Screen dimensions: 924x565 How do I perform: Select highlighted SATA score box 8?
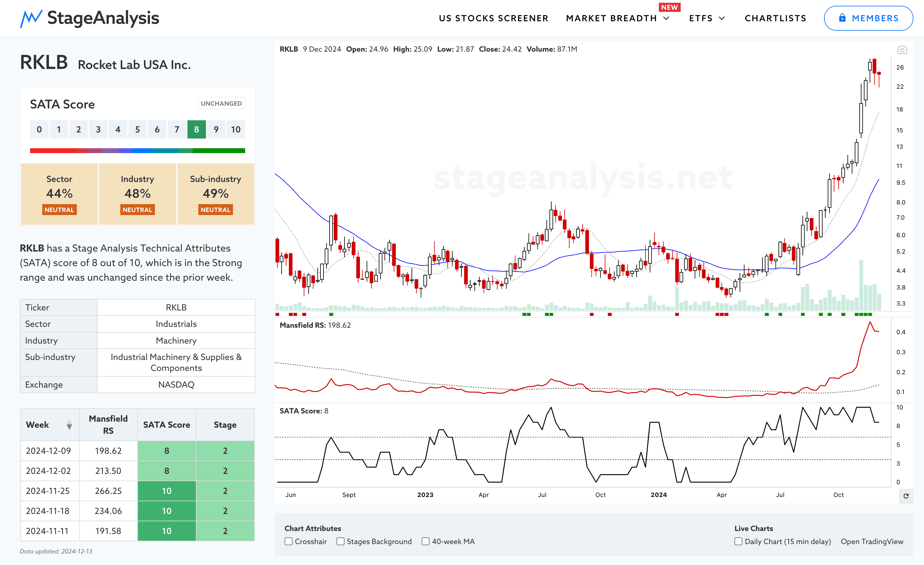[197, 129]
